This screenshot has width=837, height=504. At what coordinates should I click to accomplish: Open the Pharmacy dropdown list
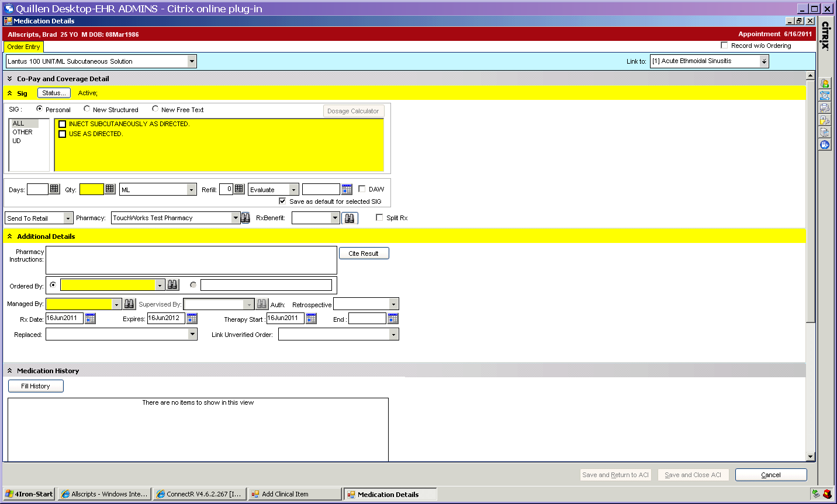point(236,218)
